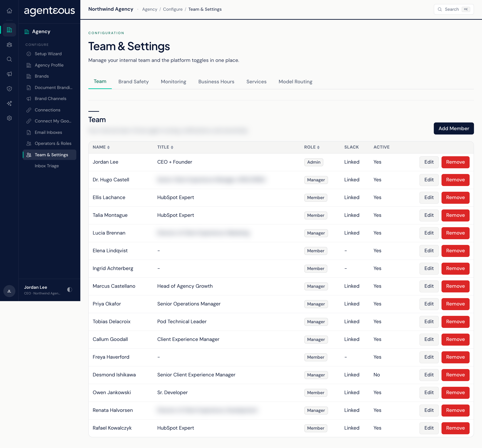Click Talia Montague's Linked Slack status
This screenshot has height=448, width=482.
(x=352, y=215)
